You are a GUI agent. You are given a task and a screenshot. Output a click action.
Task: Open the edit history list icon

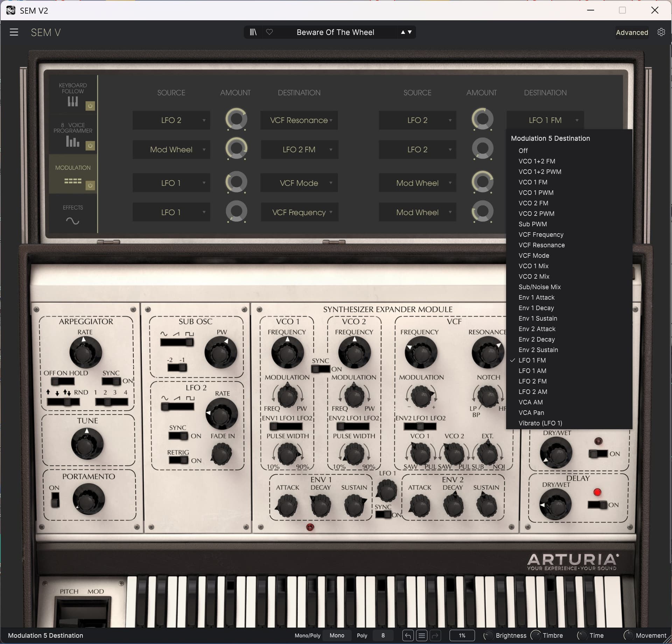[422, 635]
